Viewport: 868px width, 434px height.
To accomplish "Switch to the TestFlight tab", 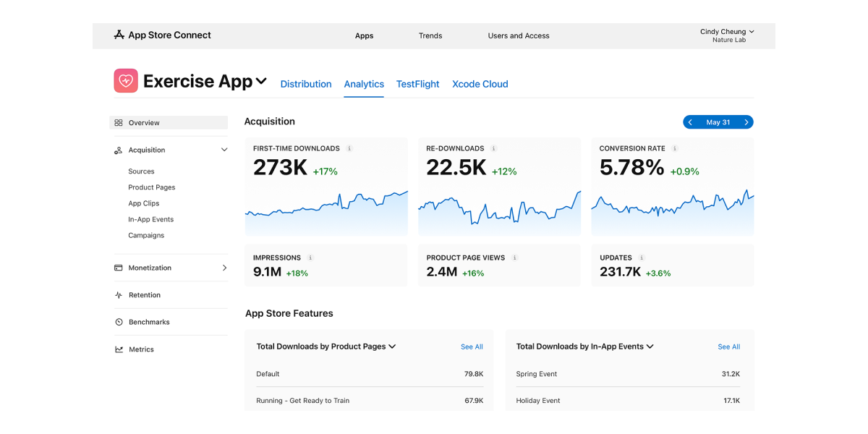I will 417,84.
